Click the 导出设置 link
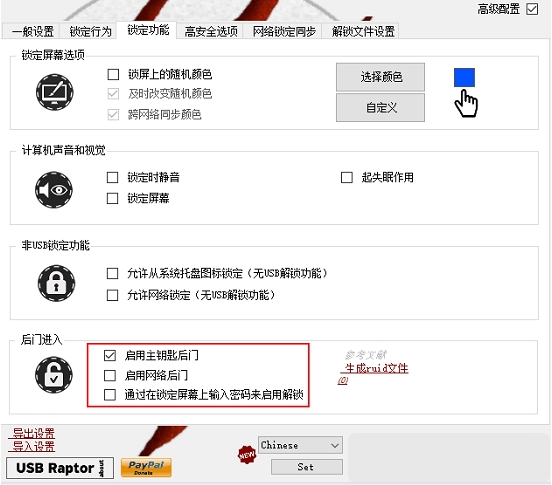 click(x=32, y=433)
